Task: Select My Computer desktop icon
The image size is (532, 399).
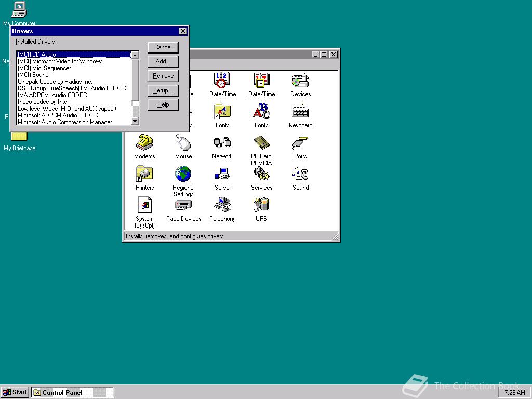Action: tap(19, 9)
